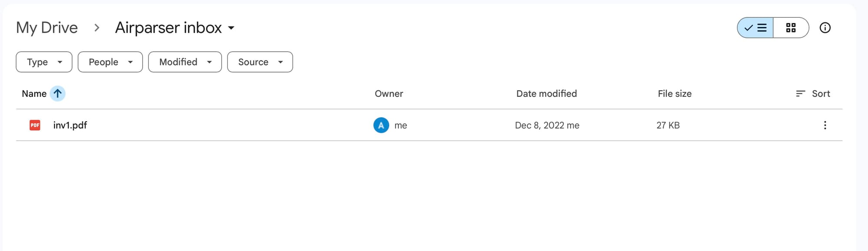Select the inv1.pdf file name
This screenshot has height=251, width=868.
pos(70,125)
